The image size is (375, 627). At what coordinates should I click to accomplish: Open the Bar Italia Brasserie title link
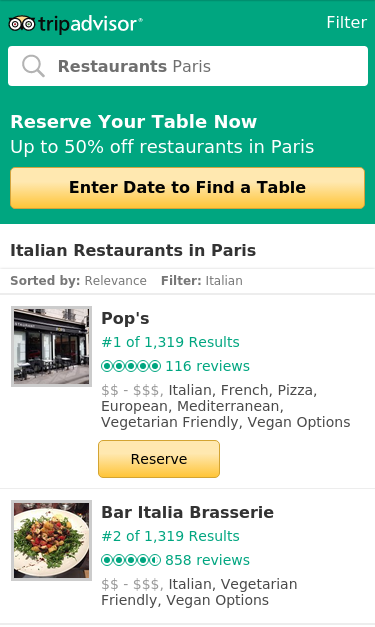(x=188, y=512)
